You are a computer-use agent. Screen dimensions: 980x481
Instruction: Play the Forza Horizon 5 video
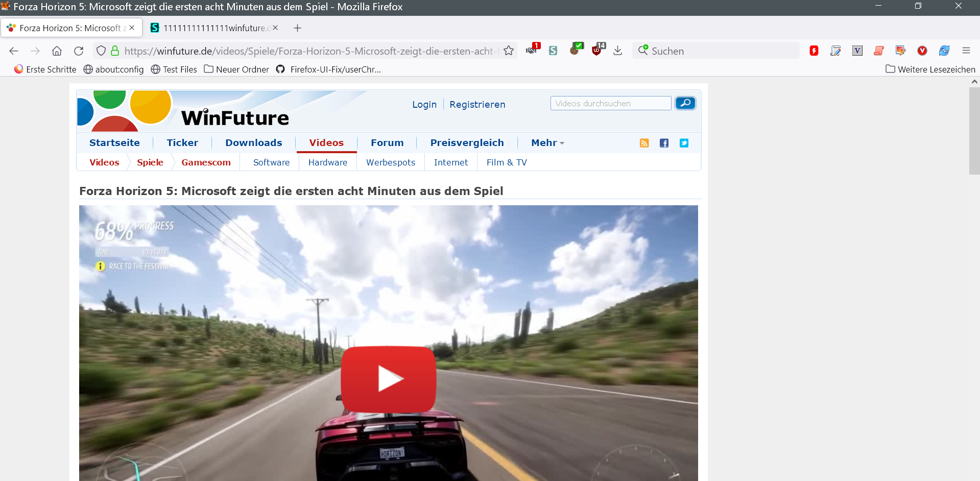click(389, 378)
